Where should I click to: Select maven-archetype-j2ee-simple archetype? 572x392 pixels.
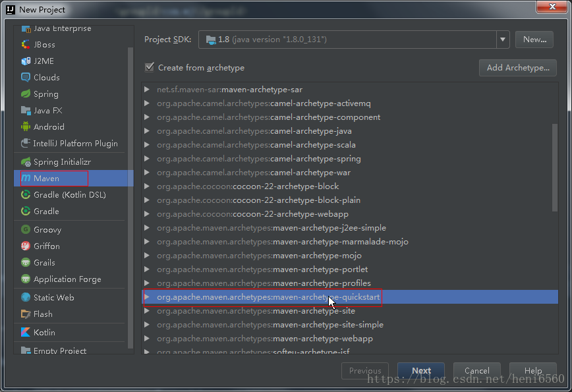(350, 227)
